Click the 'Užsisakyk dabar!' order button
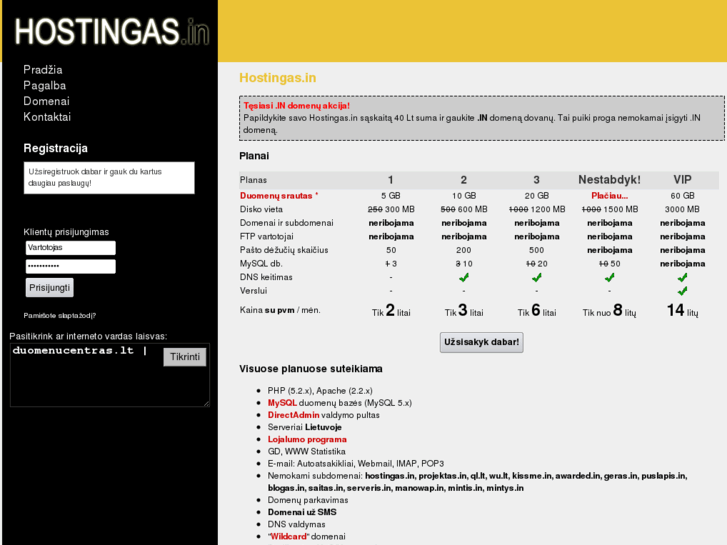Image resolution: width=727 pixels, height=545 pixels. (481, 342)
